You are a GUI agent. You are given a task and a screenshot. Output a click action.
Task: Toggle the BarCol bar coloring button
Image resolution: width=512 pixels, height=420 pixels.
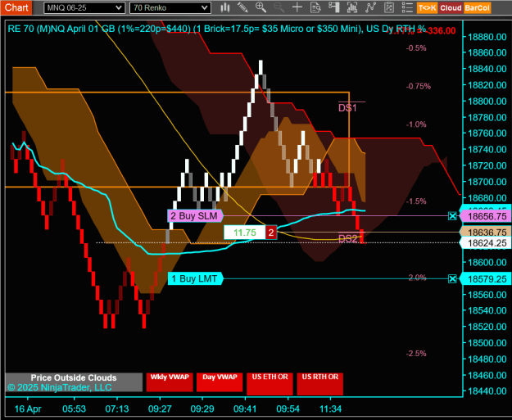coord(477,8)
